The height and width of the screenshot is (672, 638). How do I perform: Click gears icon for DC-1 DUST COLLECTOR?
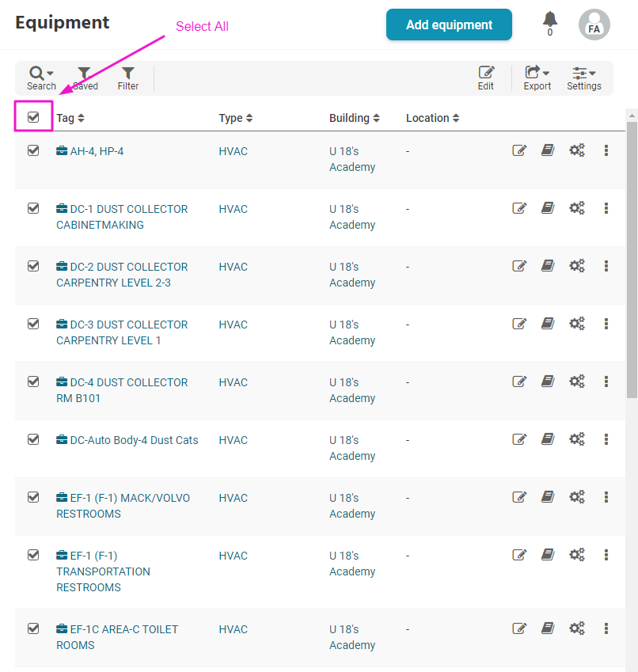click(577, 208)
